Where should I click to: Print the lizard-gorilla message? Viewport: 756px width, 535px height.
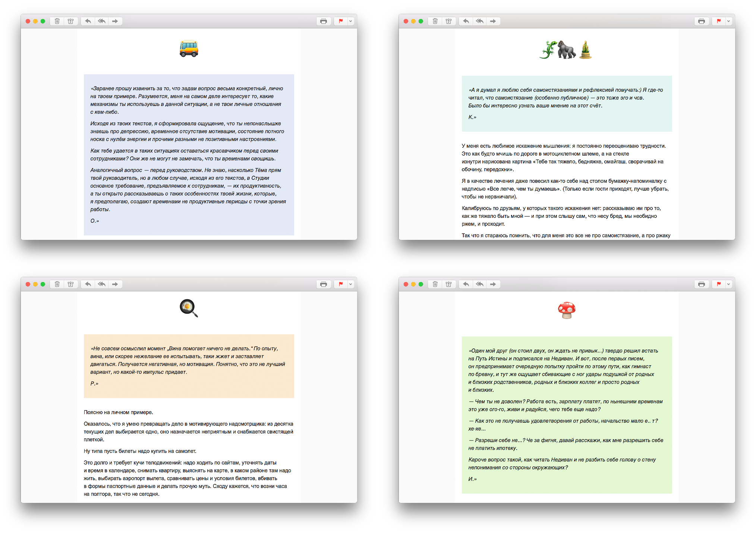(x=702, y=21)
